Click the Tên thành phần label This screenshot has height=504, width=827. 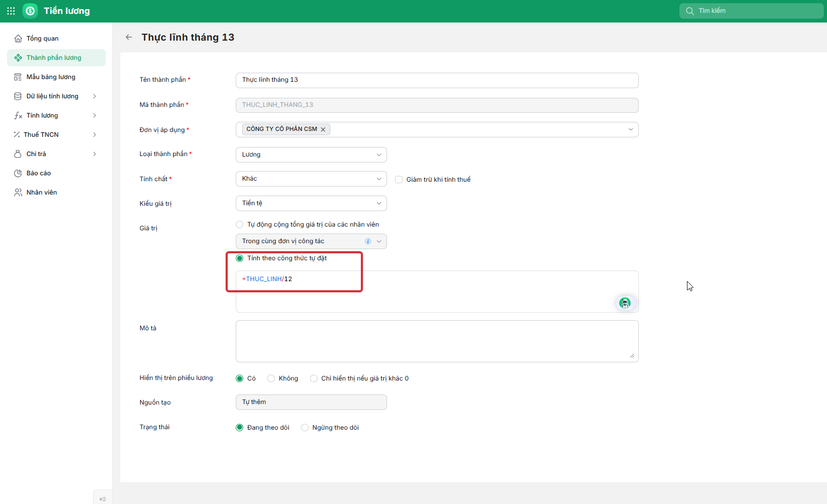[163, 80]
